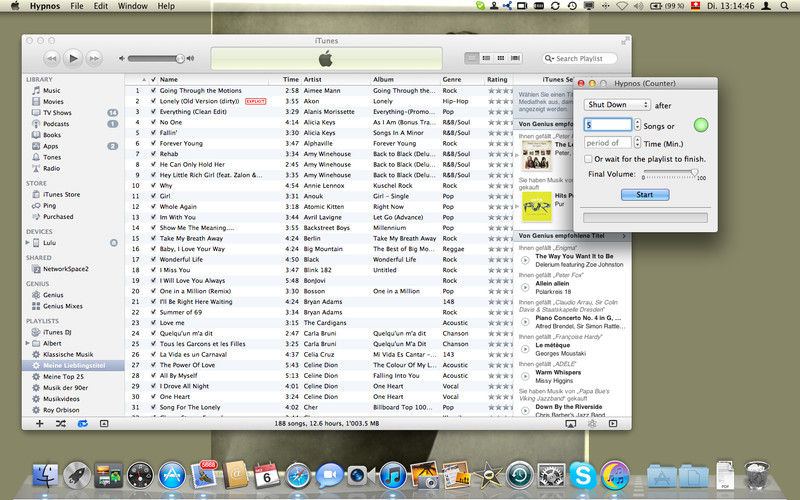Click the Songs count stepper
The height and width of the screenshot is (500, 800).
637,124
